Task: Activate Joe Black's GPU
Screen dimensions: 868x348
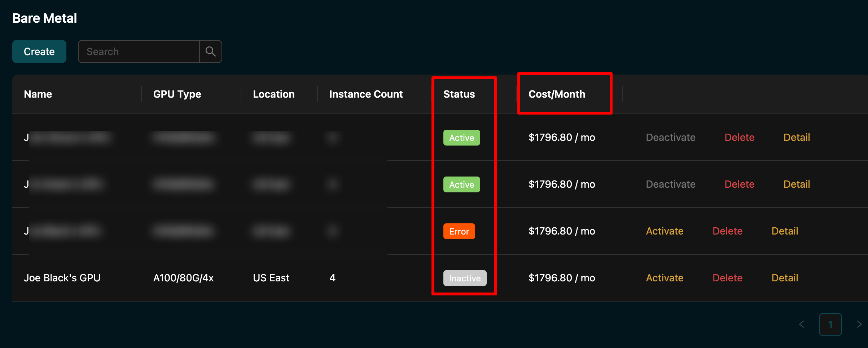Action: click(x=664, y=278)
